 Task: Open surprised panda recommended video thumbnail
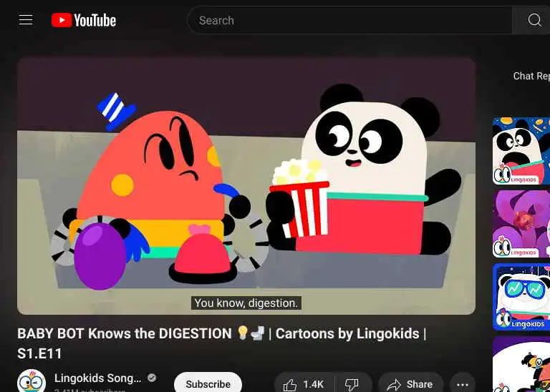click(521, 151)
